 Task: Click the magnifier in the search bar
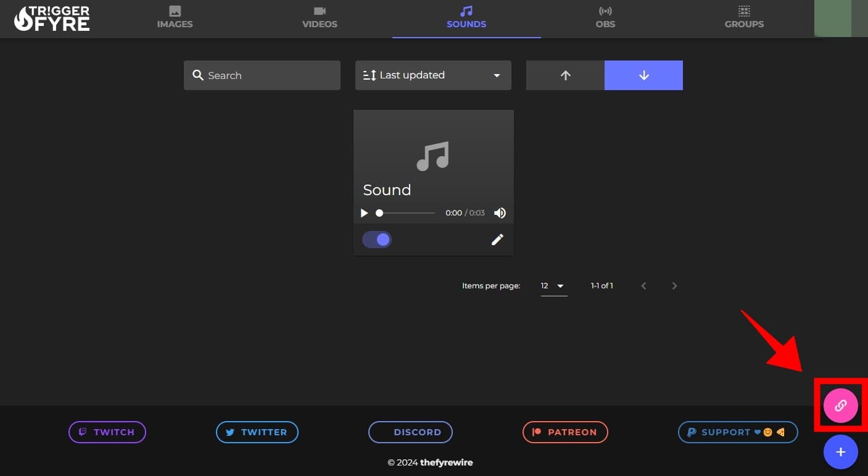(x=198, y=75)
